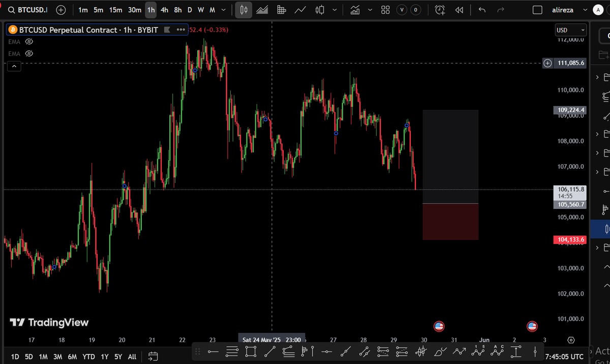610x364 pixels.
Task: Show All data range
Action: pyautogui.click(x=132, y=356)
